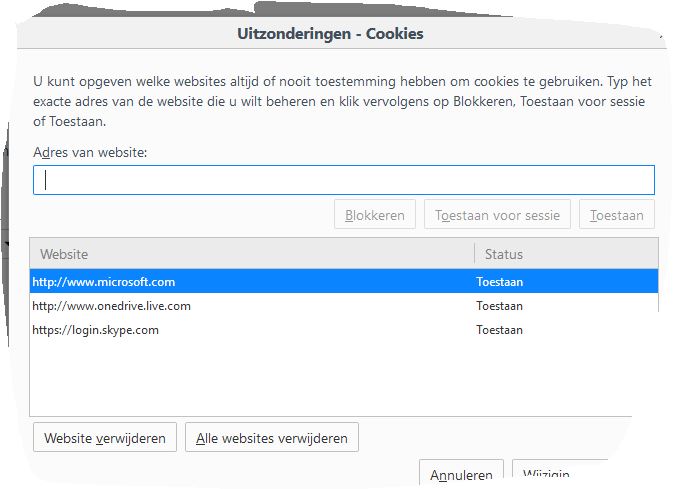Click the column divider before Status
673x489 pixels.
474,253
